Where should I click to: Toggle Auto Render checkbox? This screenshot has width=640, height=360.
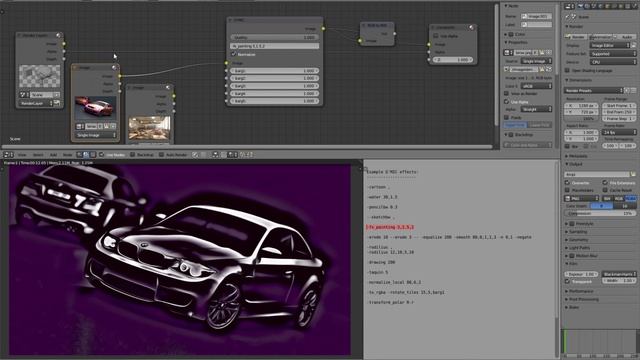coord(161,155)
